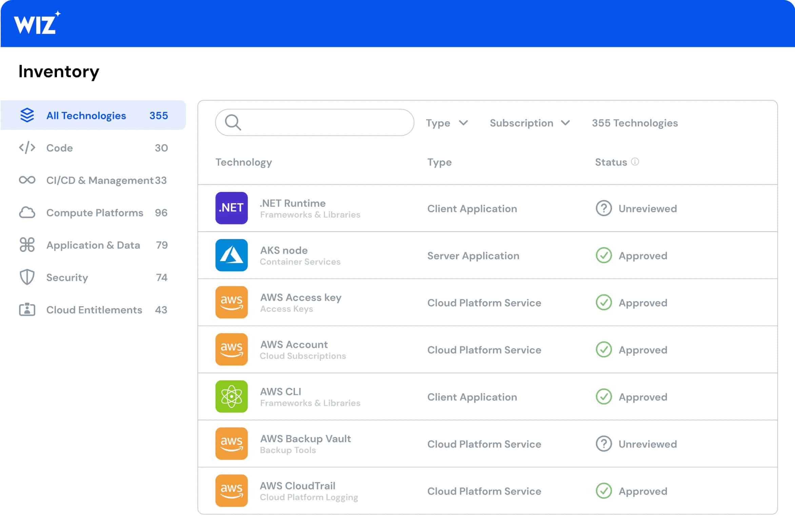Click the 'Backup Tools' subtitle
Image resolution: width=795 pixels, height=532 pixels.
pos(287,450)
